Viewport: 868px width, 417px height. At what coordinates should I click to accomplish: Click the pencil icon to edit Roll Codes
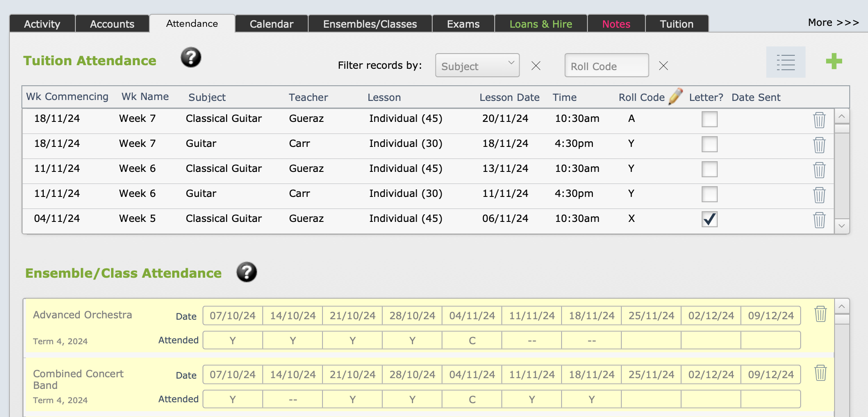pyautogui.click(x=676, y=96)
